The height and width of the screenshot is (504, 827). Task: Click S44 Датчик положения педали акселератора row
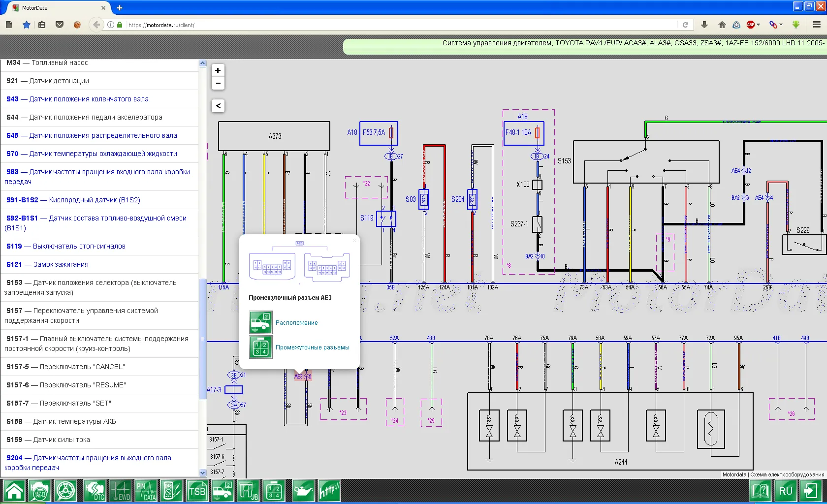click(99, 117)
